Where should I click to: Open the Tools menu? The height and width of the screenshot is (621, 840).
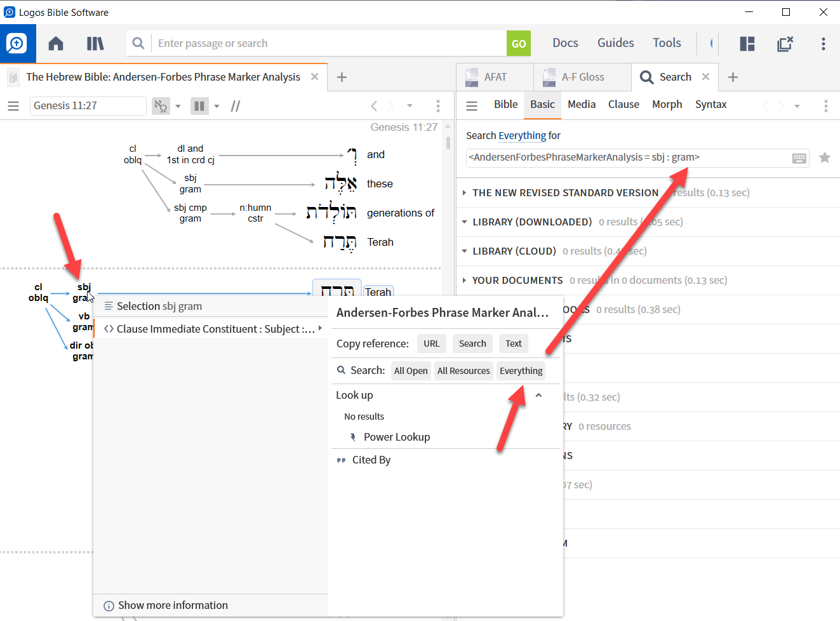click(667, 43)
